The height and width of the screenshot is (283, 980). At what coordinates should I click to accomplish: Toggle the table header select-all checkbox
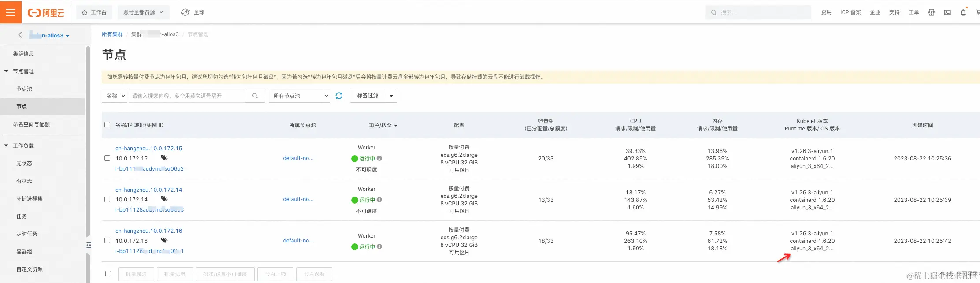pyautogui.click(x=107, y=125)
